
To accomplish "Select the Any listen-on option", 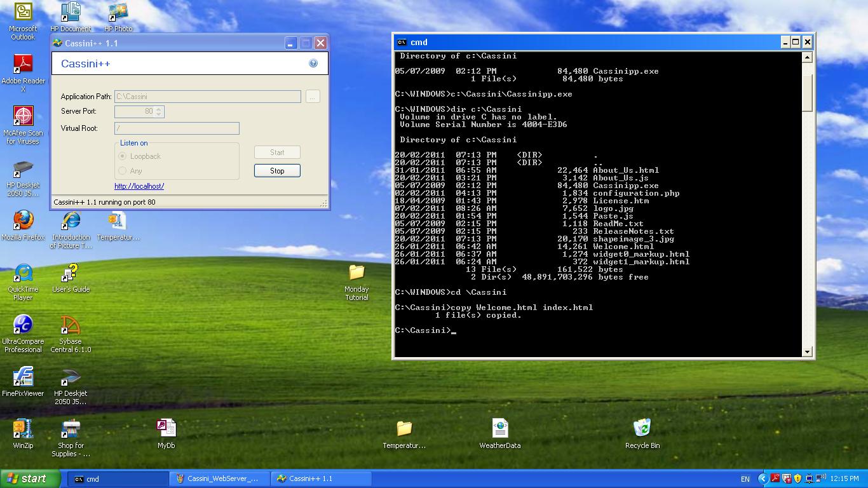I will tap(123, 171).
